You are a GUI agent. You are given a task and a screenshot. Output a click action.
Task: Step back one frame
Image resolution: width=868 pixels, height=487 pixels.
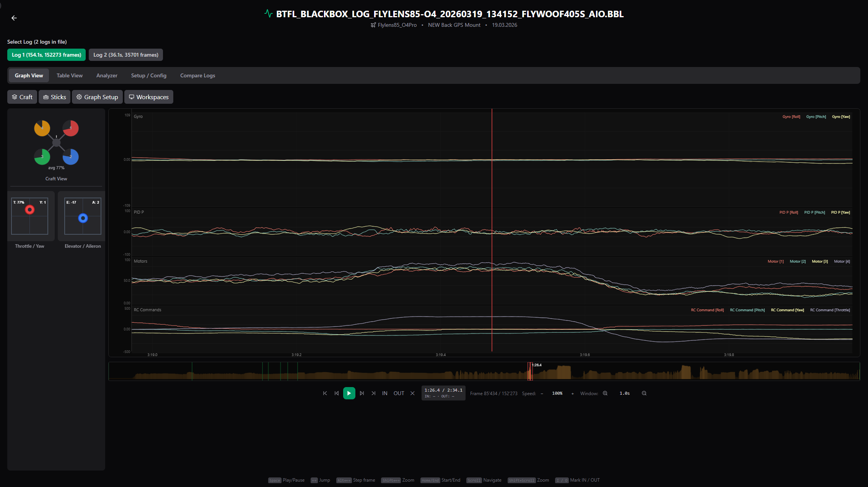[336, 393]
